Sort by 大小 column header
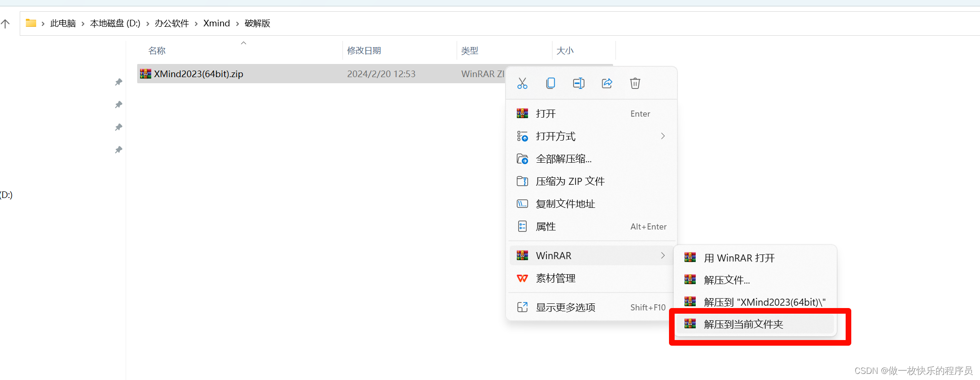The width and height of the screenshot is (980, 380). coord(565,50)
